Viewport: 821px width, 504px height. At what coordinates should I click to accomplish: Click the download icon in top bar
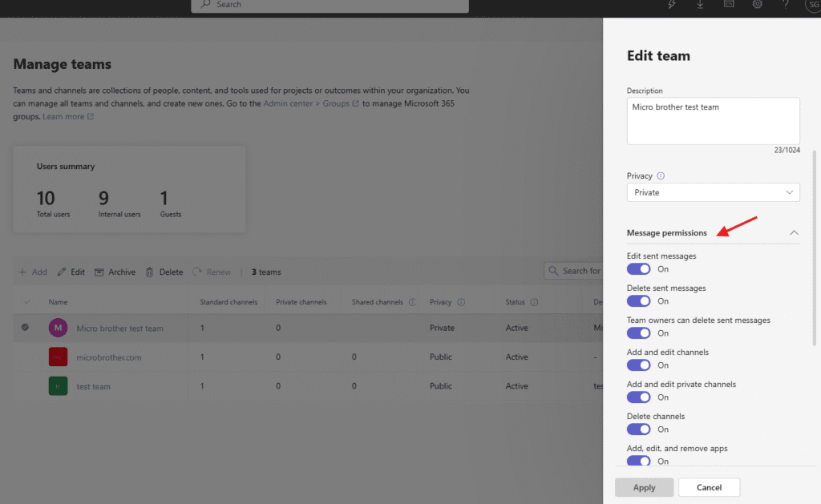pos(700,5)
